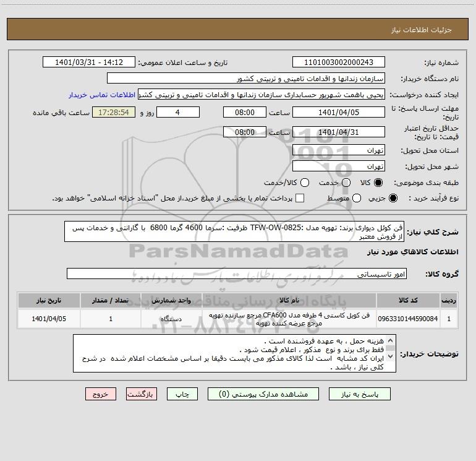Click the نام کالا column header
The width and height of the screenshot is (476, 461).
[289, 301]
